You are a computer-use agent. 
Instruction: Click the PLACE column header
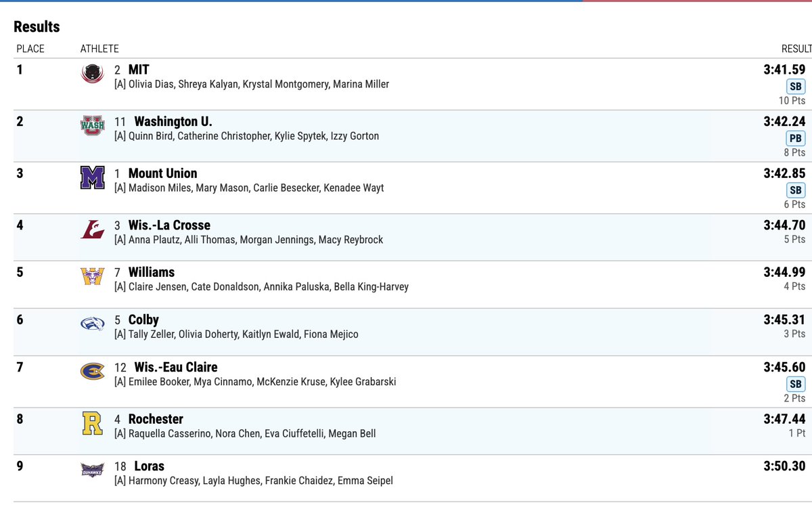click(x=30, y=49)
